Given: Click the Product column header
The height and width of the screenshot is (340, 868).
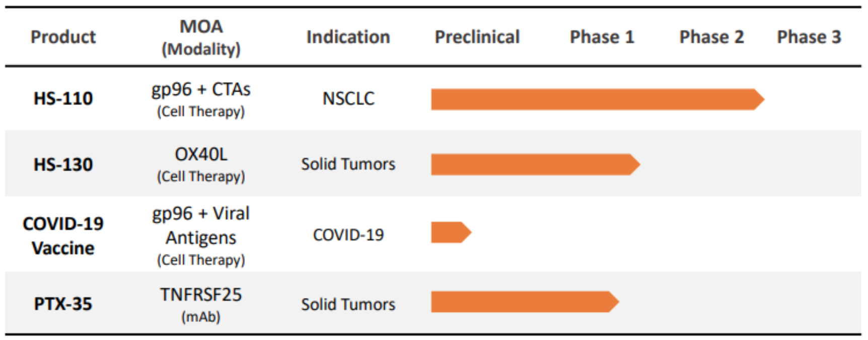Looking at the screenshot, I should (63, 37).
